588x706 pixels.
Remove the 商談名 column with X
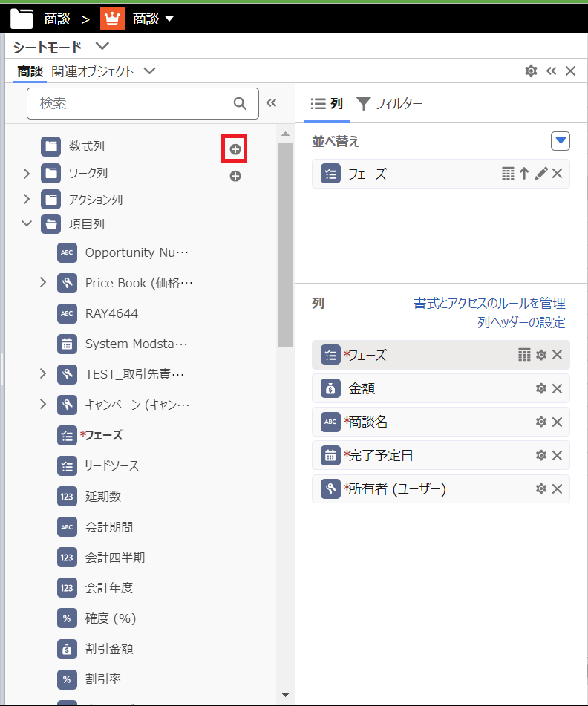coord(557,422)
